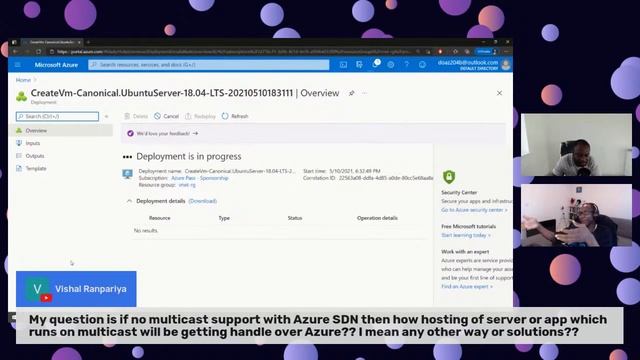Open a new browser tab
640x360 pixels.
pos(88,42)
